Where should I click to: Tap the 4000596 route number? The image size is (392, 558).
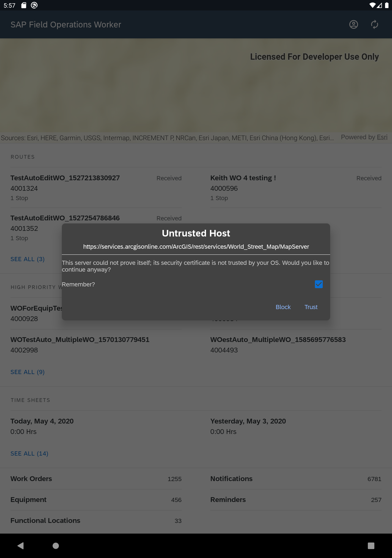[224, 188]
